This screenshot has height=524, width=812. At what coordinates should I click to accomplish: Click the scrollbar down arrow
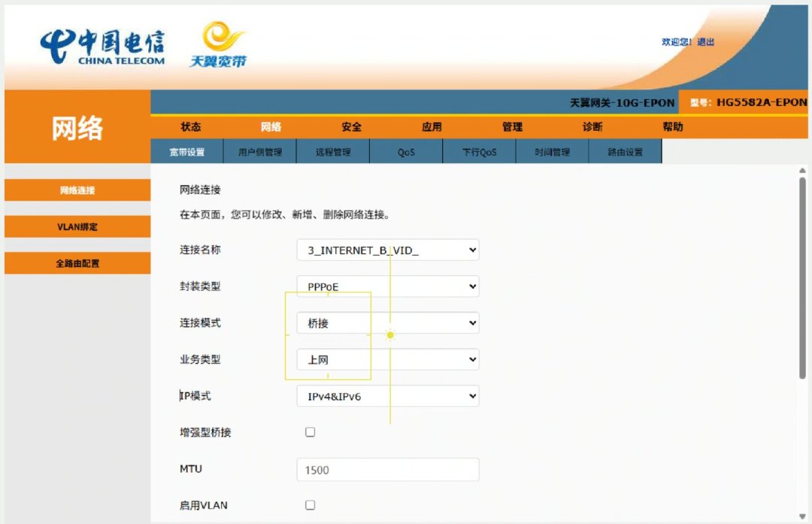(x=802, y=516)
